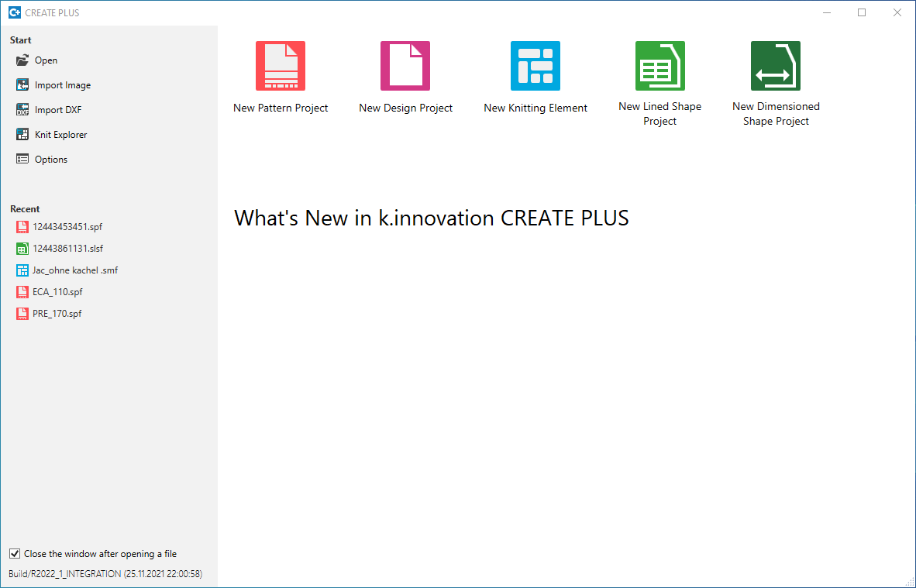Viewport: 916px width, 588px height.
Task: Click the Import Image icon
Action: (22, 85)
